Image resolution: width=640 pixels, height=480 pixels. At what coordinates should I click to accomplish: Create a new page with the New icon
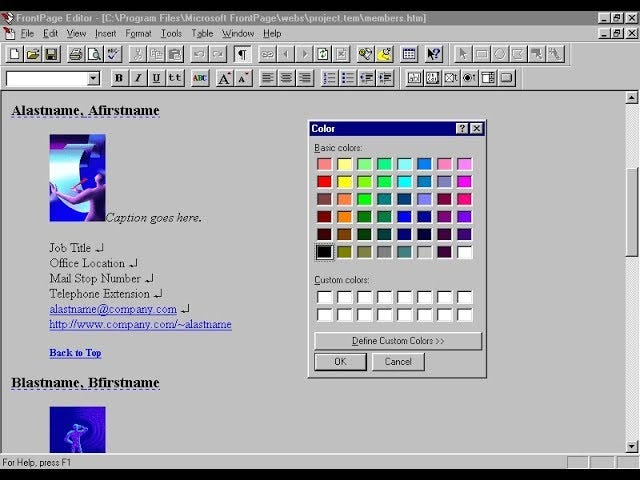[14, 54]
